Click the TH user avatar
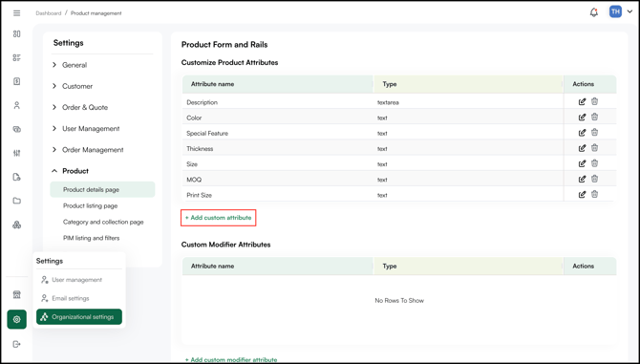The height and width of the screenshot is (364, 640). point(615,11)
